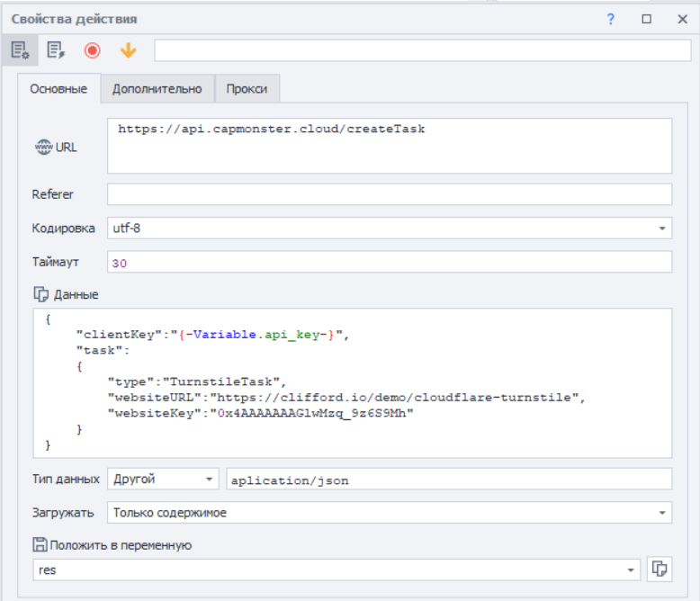Close the Свойства действия window
Image resolution: width=700 pixels, height=601 pixels.
[682, 19]
